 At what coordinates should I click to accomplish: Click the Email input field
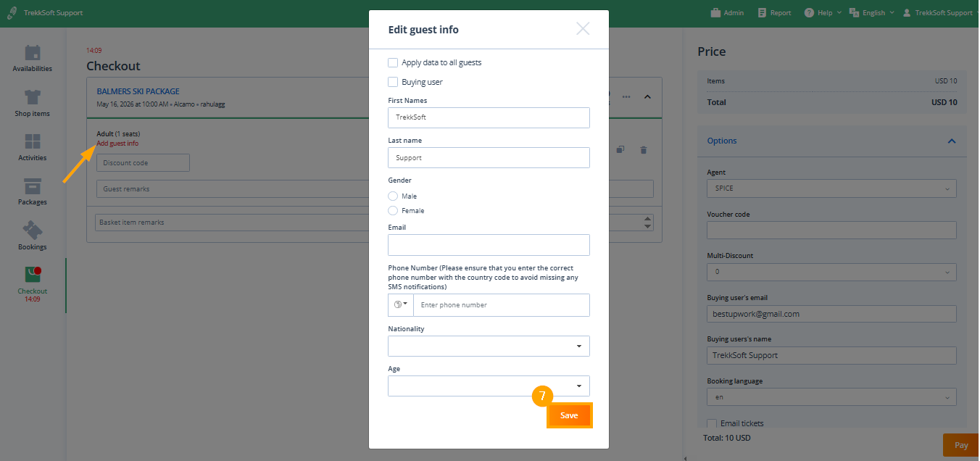click(x=489, y=245)
